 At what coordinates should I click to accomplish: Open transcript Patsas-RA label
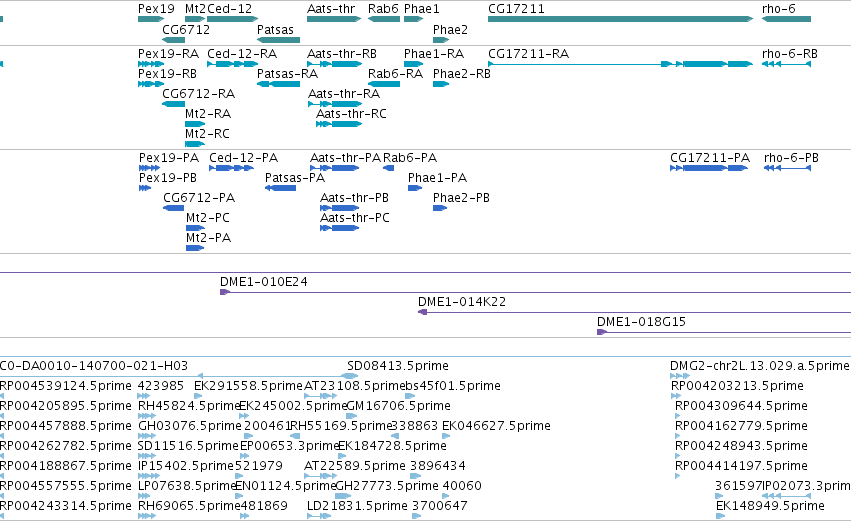click(x=287, y=74)
